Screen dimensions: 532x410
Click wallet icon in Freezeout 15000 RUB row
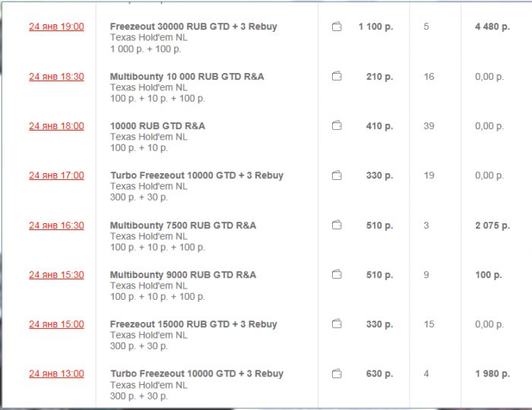pyautogui.click(x=337, y=324)
